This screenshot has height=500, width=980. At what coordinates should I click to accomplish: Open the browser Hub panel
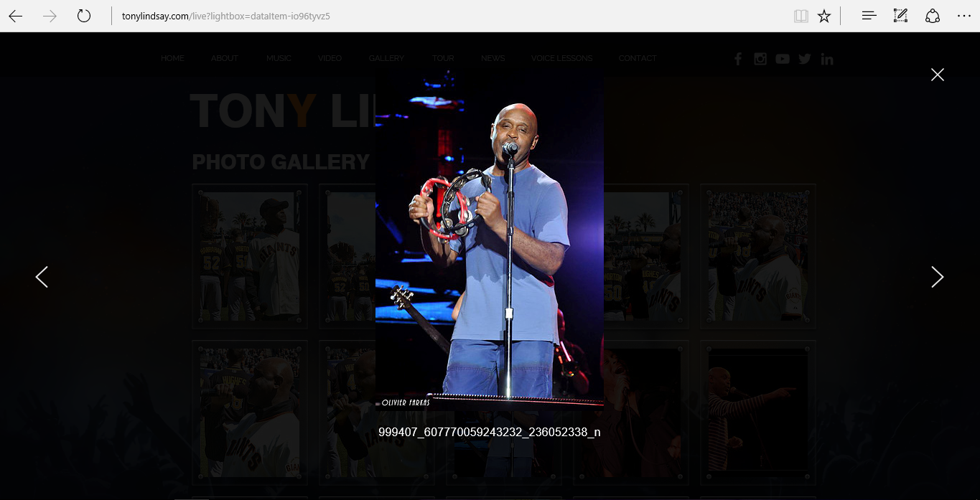point(869,16)
